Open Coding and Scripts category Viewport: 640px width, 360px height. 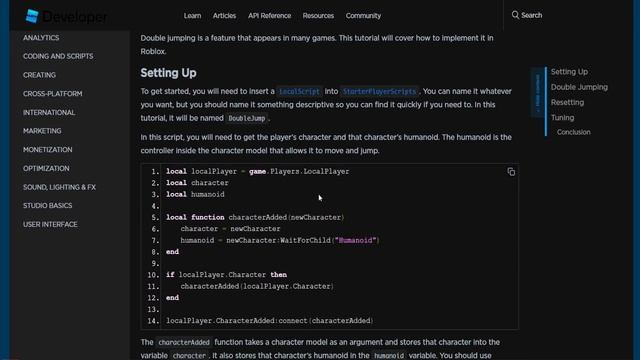click(x=58, y=56)
